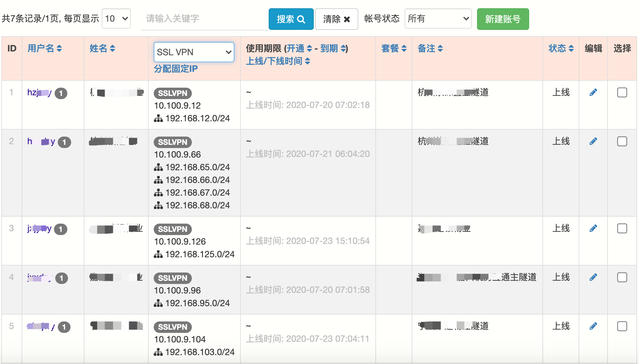
Task: Click the pencil edit icon for row 1
Action: pyautogui.click(x=593, y=92)
